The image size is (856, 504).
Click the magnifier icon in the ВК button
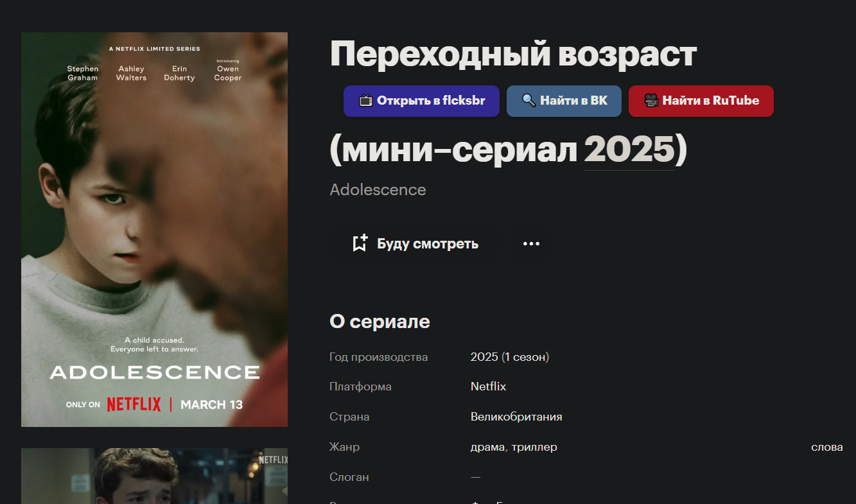point(528,101)
